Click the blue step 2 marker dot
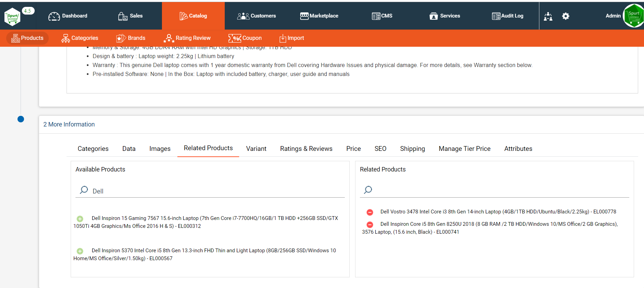The width and height of the screenshot is (644, 288). pyautogui.click(x=21, y=119)
